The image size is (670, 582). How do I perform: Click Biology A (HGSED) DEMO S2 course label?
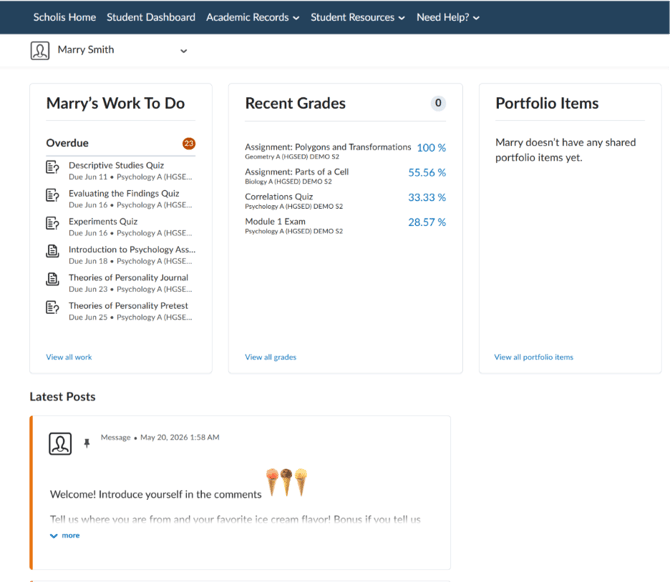click(x=288, y=182)
